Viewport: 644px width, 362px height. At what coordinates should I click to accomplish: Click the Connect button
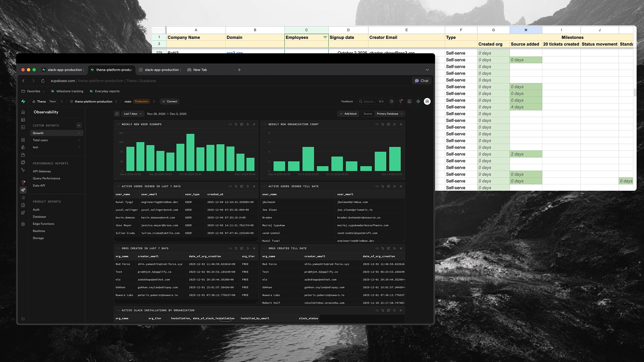[170, 102]
